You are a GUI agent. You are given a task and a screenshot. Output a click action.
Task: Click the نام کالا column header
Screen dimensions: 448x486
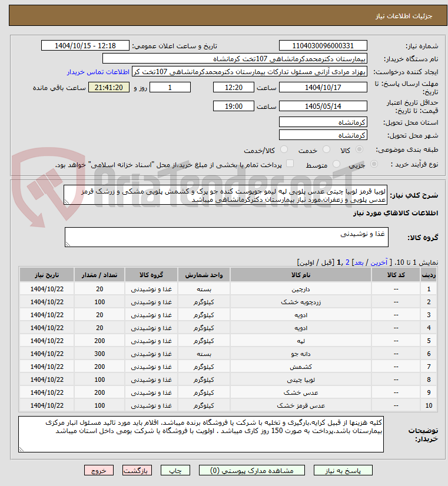[x=301, y=275]
